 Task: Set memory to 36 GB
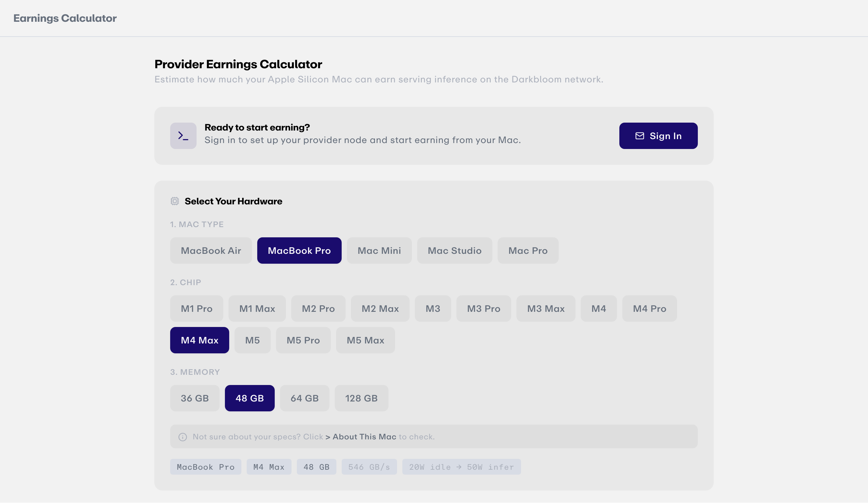pyautogui.click(x=195, y=398)
